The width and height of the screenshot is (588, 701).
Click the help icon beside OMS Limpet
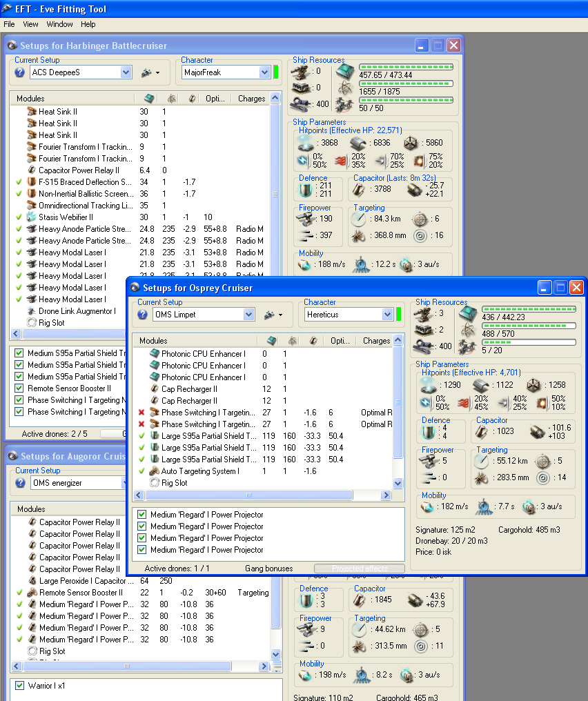pos(142,315)
